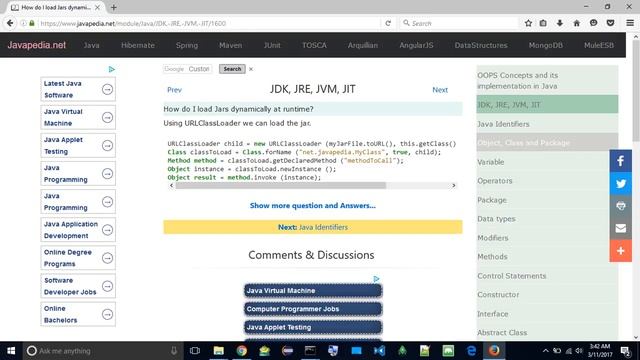Open the Online Bachelors ad arrow
The width and height of the screenshot is (640, 360).
(x=107, y=314)
